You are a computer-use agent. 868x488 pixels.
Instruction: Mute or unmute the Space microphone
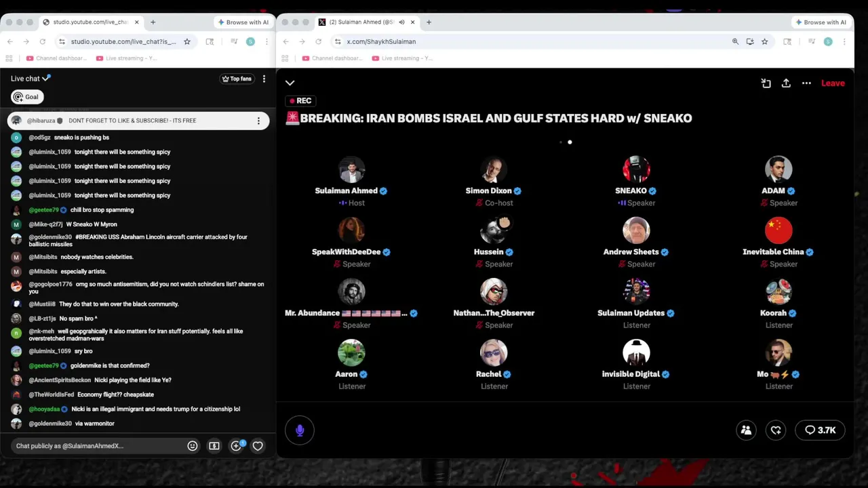(300, 430)
